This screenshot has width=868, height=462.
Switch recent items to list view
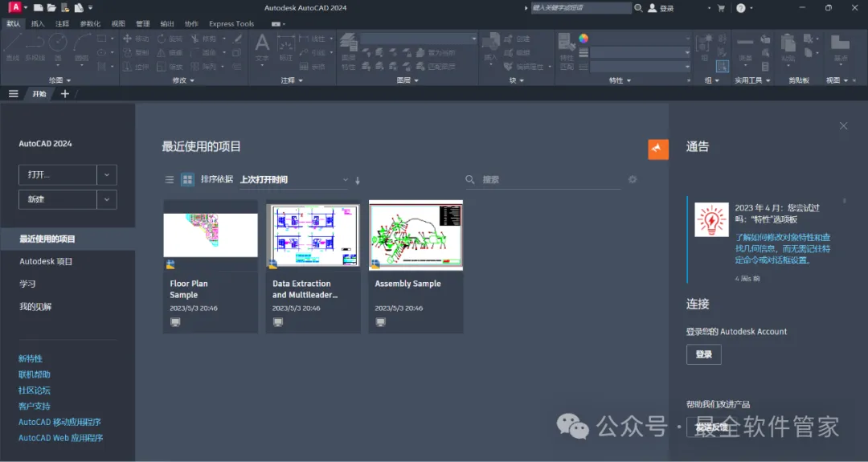click(170, 180)
